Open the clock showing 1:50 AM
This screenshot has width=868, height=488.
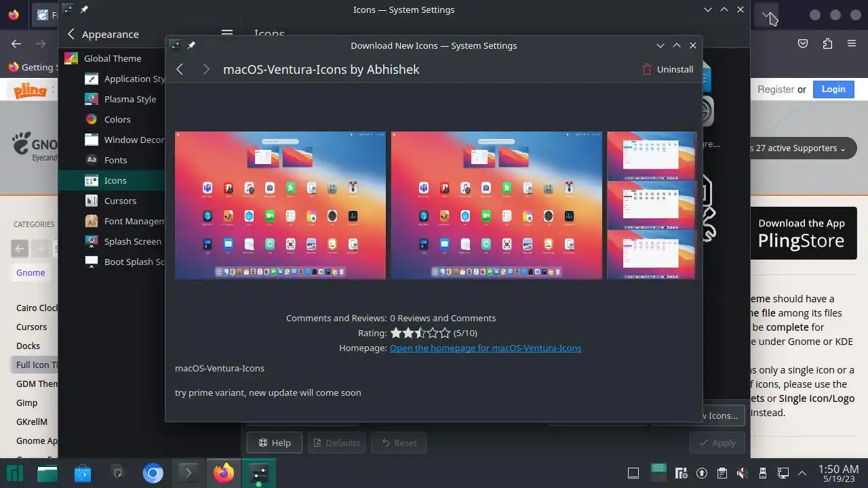click(839, 472)
